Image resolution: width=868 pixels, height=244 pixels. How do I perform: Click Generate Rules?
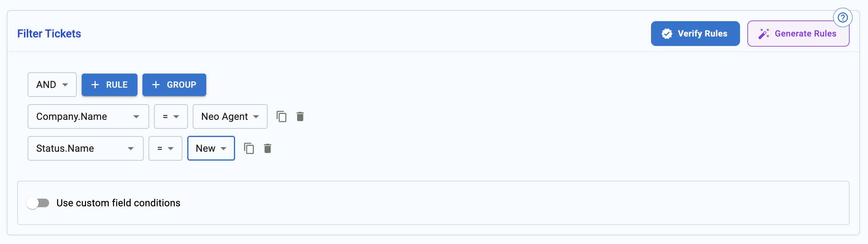coord(798,33)
